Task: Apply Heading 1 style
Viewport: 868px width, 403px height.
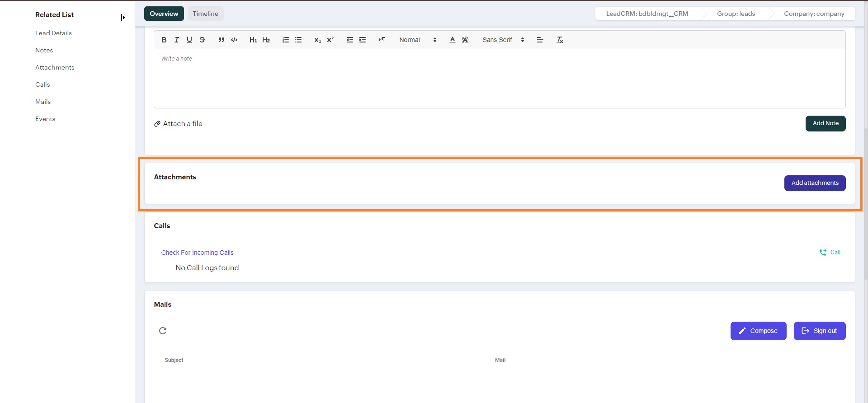Action: coord(253,40)
